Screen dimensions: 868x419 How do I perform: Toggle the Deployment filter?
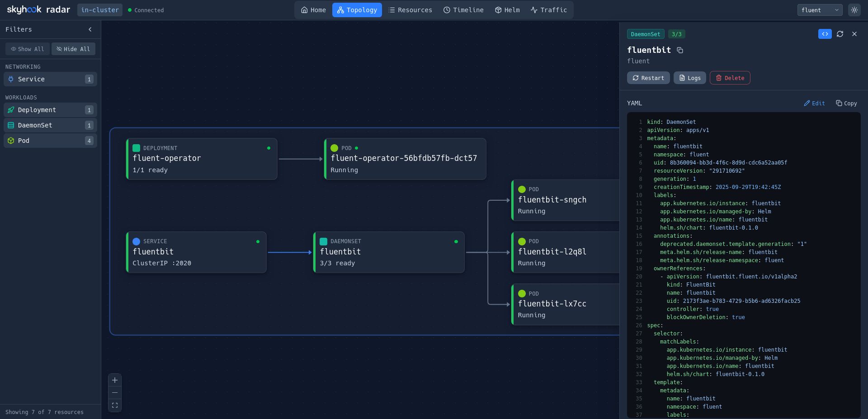(x=50, y=110)
